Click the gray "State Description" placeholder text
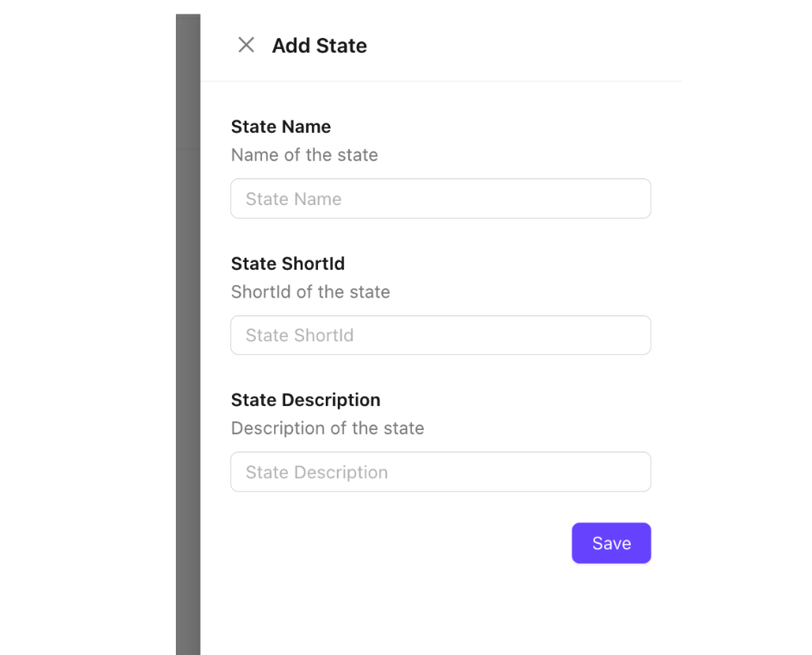This screenshot has width=812, height=655. 316,472
